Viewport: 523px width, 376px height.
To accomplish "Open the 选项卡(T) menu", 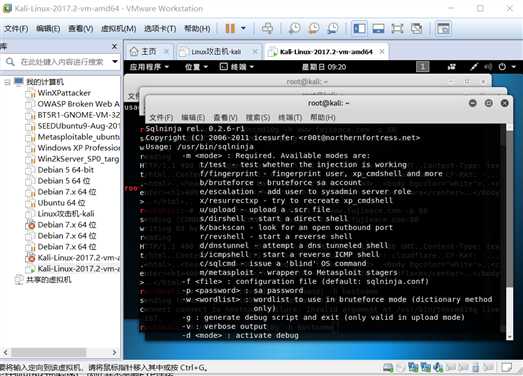I will (160, 29).
